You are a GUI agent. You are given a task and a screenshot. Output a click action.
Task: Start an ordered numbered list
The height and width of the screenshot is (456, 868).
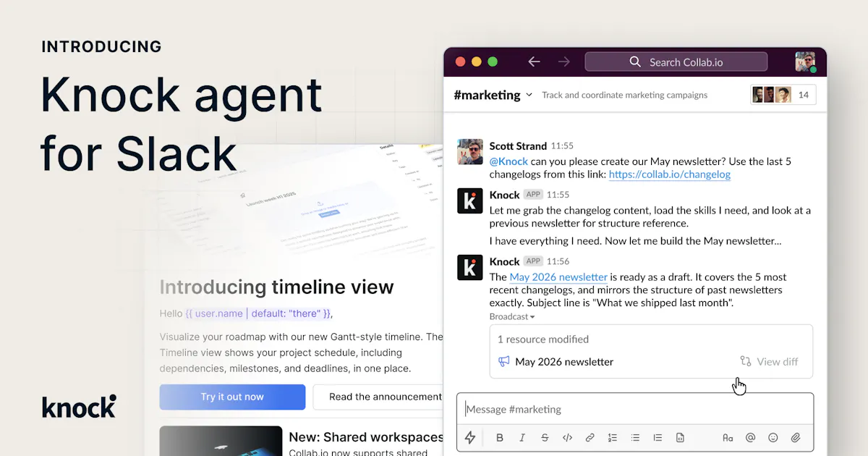(613, 437)
